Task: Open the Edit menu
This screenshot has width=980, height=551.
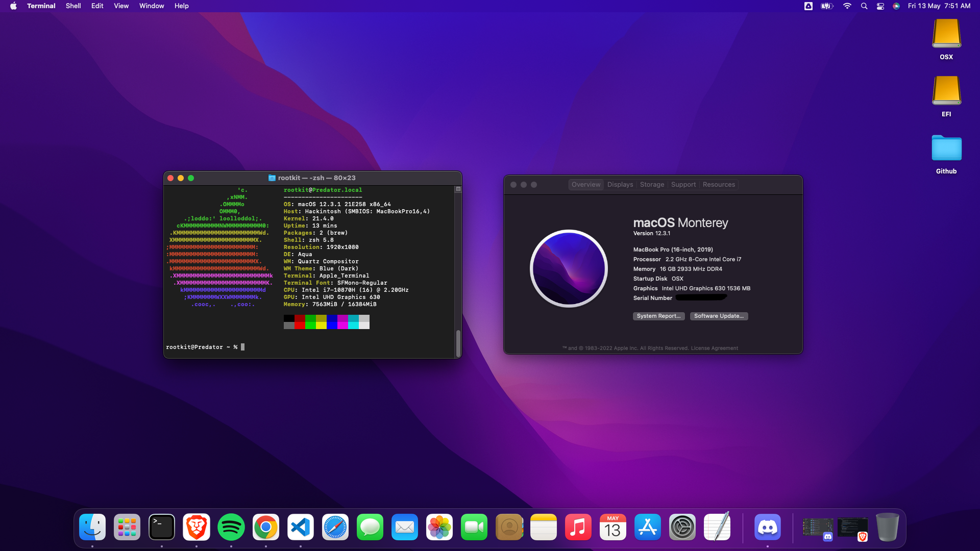Action: [97, 6]
